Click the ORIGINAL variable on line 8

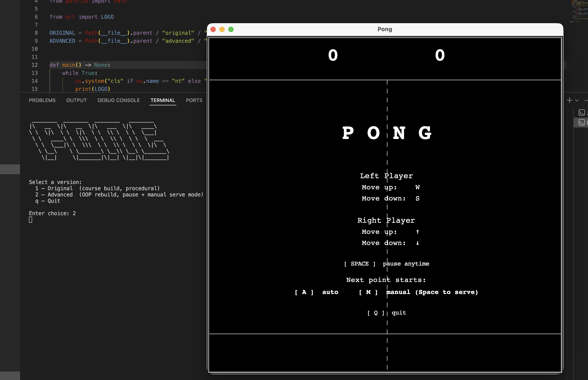tap(62, 33)
